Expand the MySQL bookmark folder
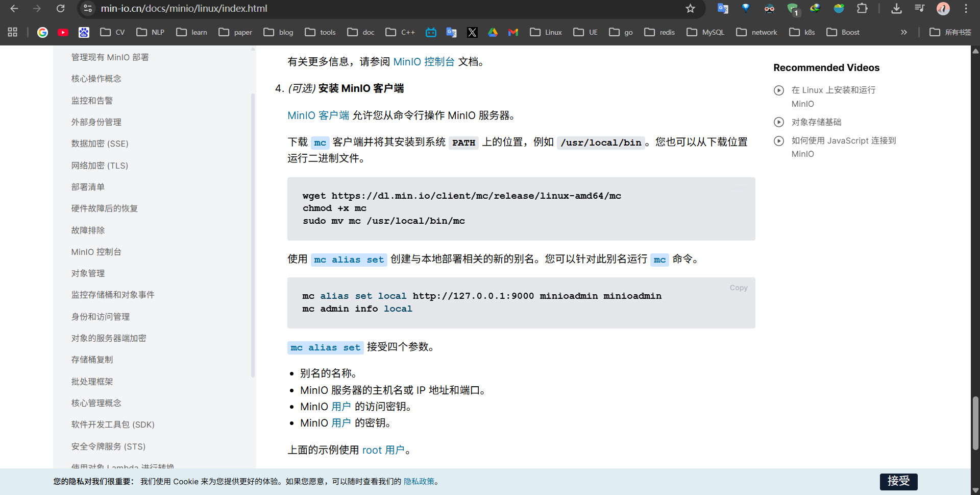The height and width of the screenshot is (495, 980). (x=705, y=32)
